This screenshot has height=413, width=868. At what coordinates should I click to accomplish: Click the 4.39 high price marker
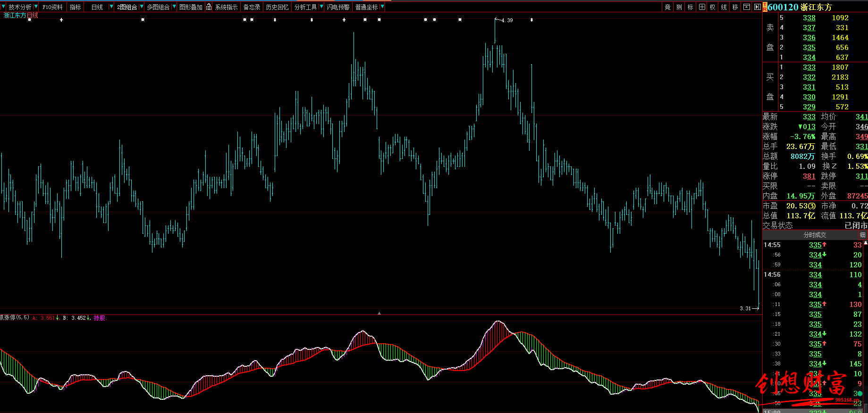tap(507, 20)
